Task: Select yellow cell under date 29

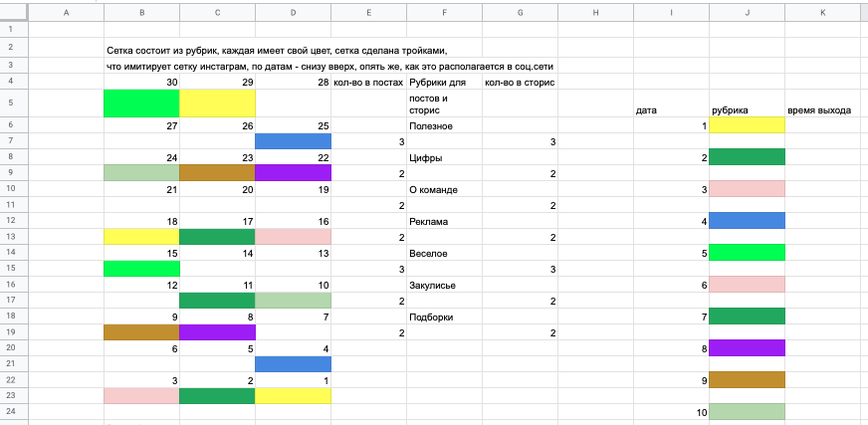Action: (218, 104)
